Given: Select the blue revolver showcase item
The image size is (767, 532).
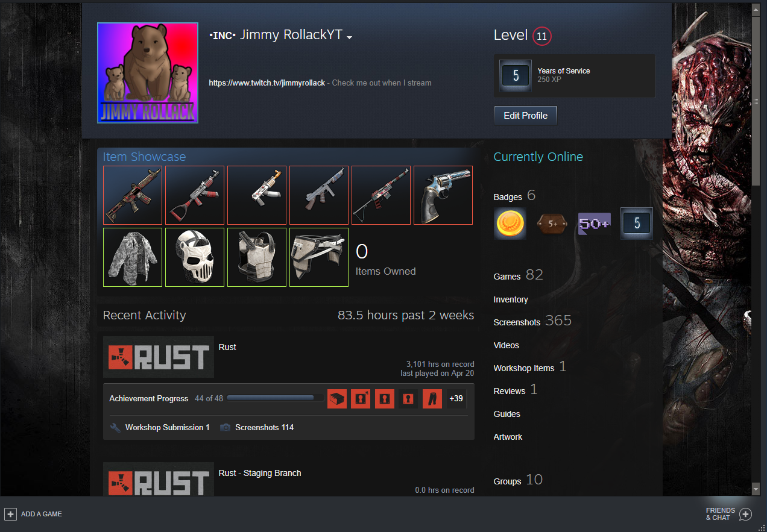Looking at the screenshot, I should 443,195.
